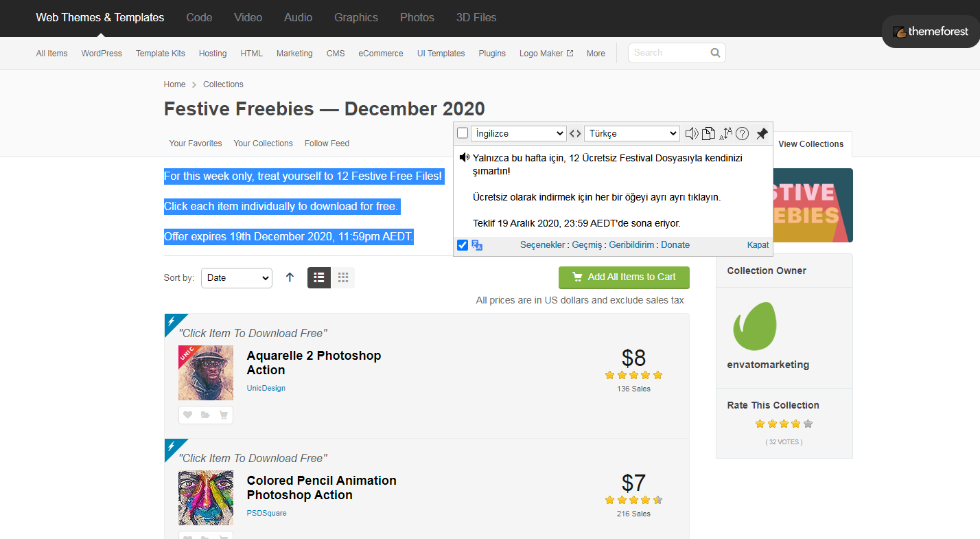
Task: Open the Plugins category
Action: point(492,54)
